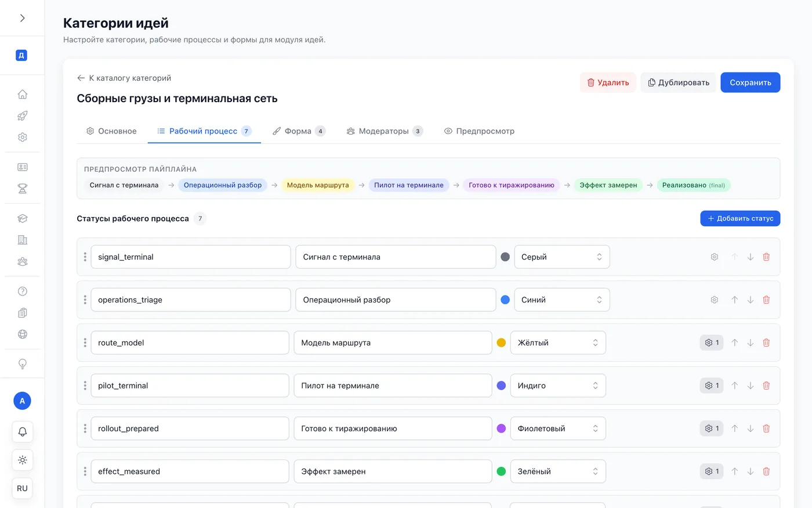The height and width of the screenshot is (508, 812).
Task: Move rollout_prepared status down
Action: [x=751, y=428]
